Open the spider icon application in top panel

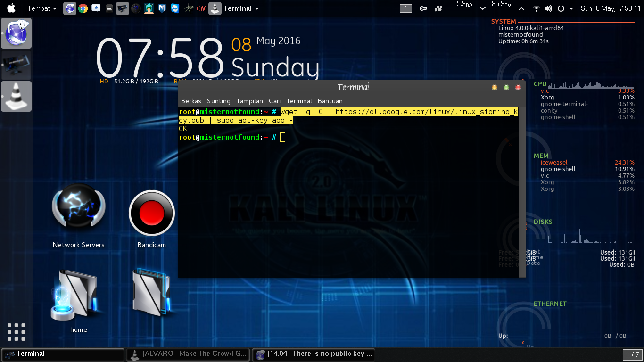coord(189,8)
